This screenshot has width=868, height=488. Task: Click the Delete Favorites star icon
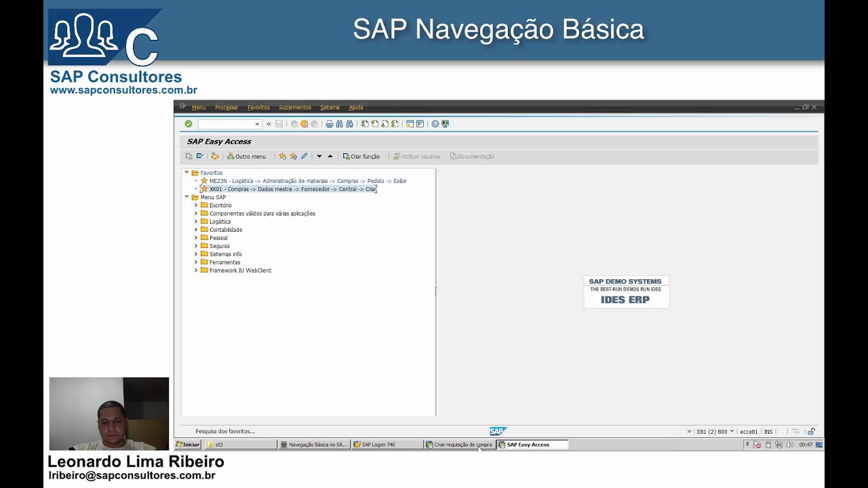pyautogui.click(x=294, y=157)
